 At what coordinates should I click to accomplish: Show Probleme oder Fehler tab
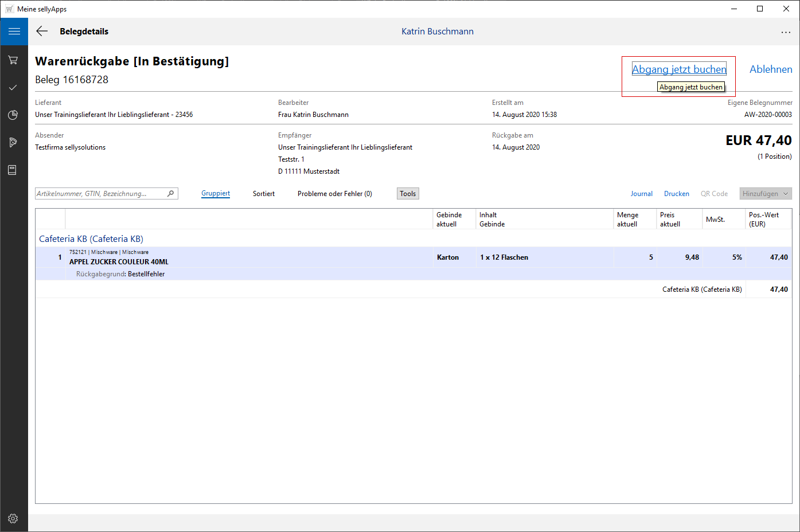[334, 194]
